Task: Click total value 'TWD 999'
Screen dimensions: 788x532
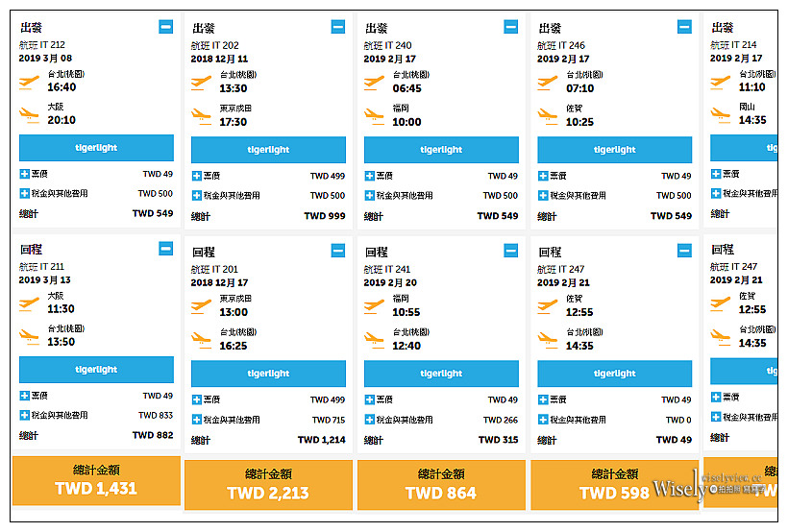Action: coord(325,216)
